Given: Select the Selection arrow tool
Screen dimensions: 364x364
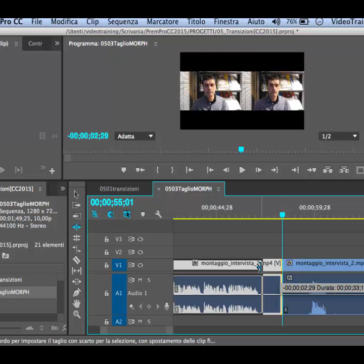Looking at the screenshot, I should pos(76,194).
